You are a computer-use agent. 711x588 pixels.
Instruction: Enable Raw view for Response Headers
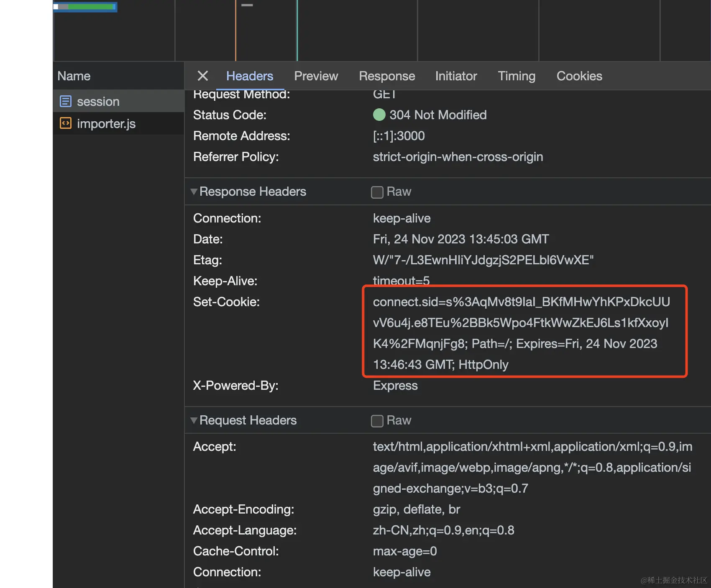point(377,192)
